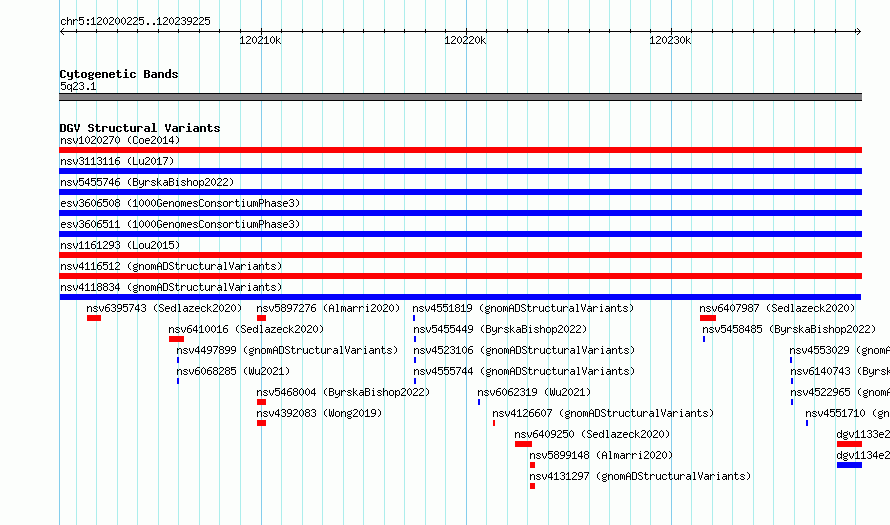Click red marker under nsv6407987
The width and height of the screenshot is (890, 525).
tap(708, 318)
